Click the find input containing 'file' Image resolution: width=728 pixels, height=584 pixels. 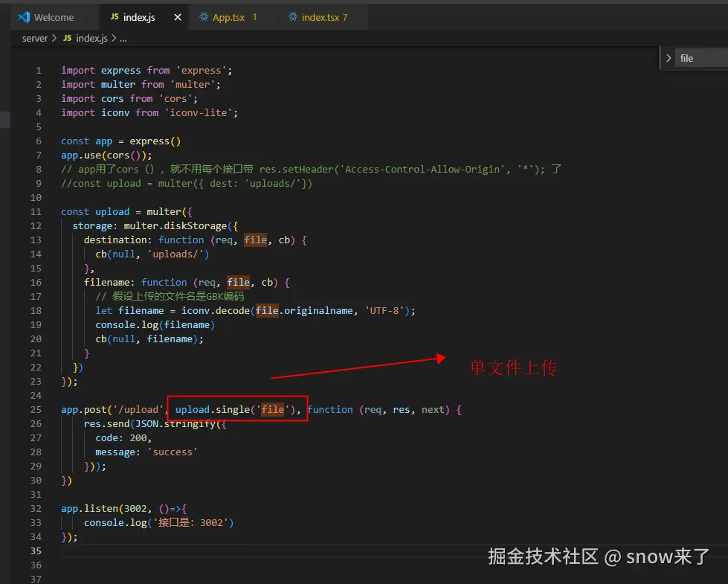tap(701, 58)
